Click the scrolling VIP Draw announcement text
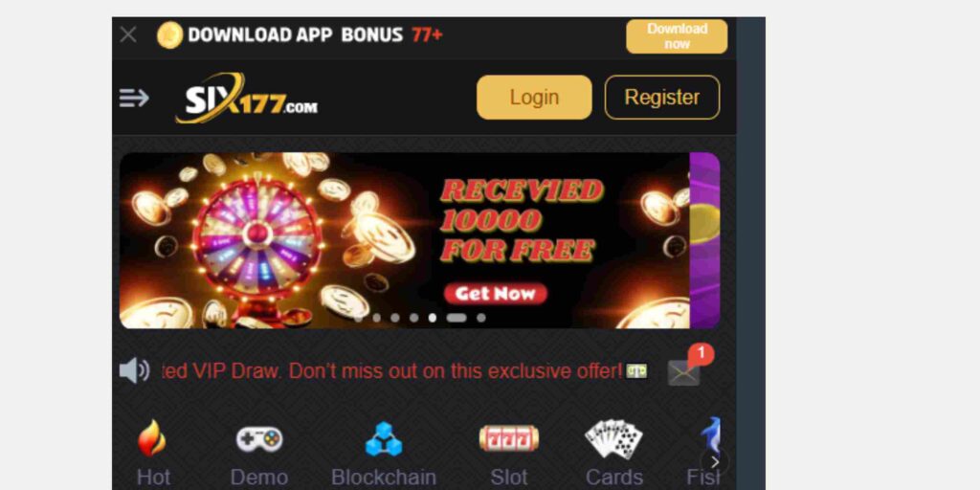The width and height of the screenshot is (980, 490). [x=391, y=371]
